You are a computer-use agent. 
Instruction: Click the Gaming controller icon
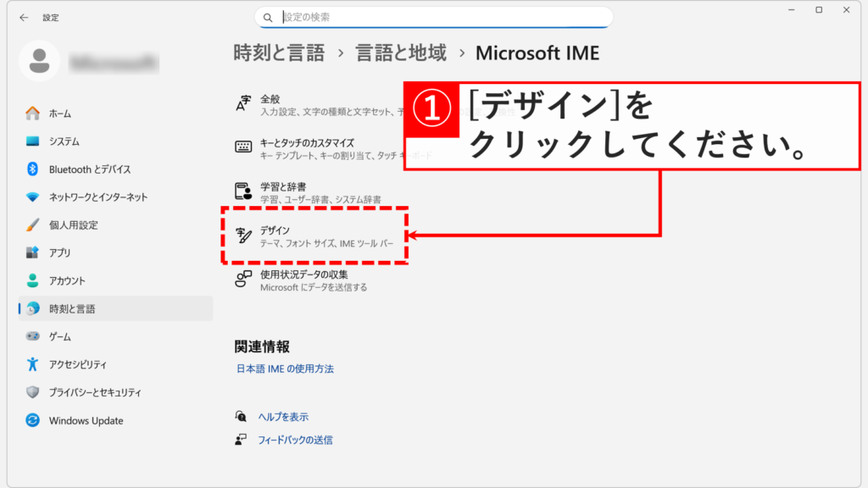[x=33, y=336]
